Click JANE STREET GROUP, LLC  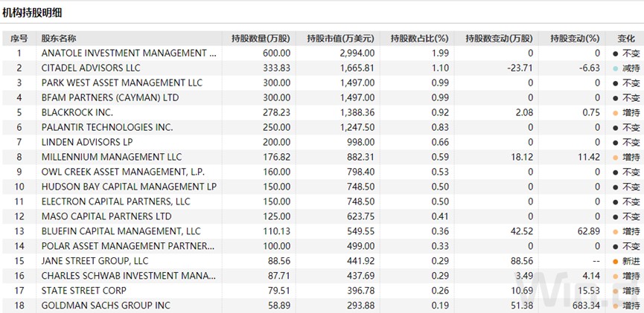tap(95, 261)
